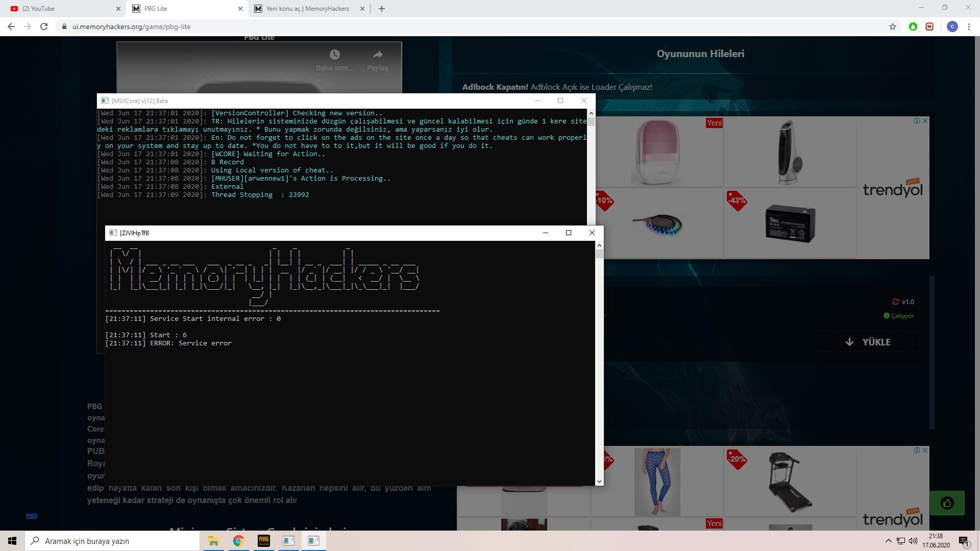Open PUBG Lite from the taskbar
980x551 pixels.
[263, 541]
